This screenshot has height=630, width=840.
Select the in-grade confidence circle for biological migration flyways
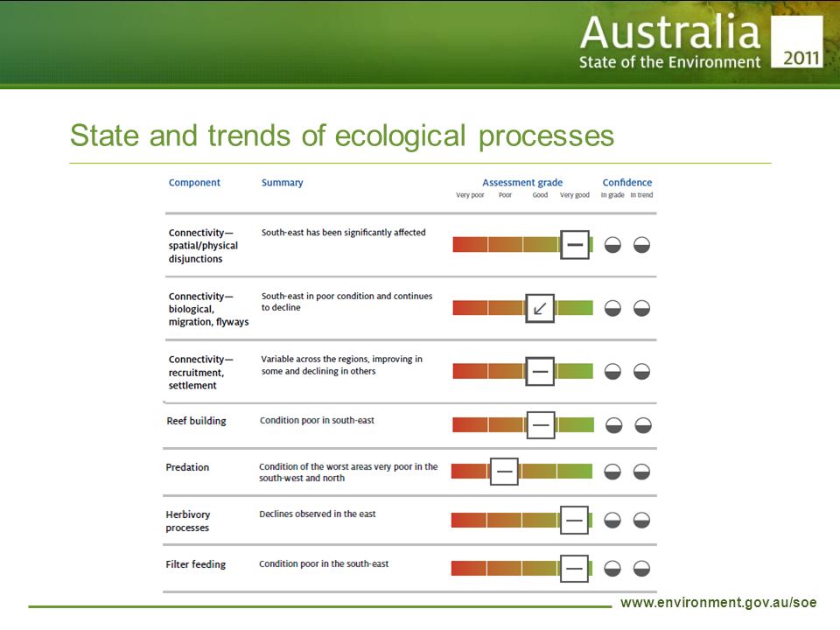(x=612, y=308)
